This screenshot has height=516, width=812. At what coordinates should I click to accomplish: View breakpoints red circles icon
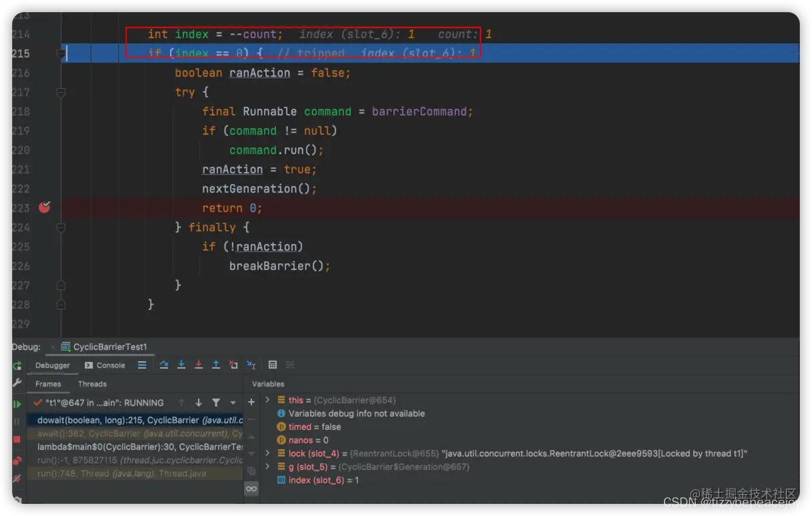click(x=17, y=460)
